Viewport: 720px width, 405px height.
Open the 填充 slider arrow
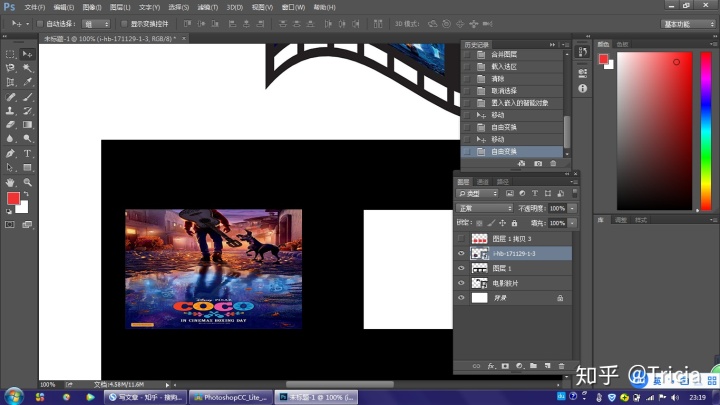572,223
